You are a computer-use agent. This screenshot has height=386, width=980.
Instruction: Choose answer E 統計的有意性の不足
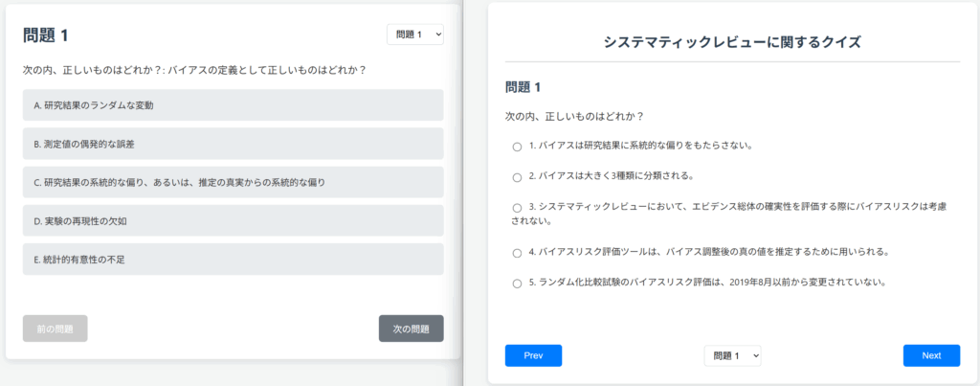click(x=234, y=259)
